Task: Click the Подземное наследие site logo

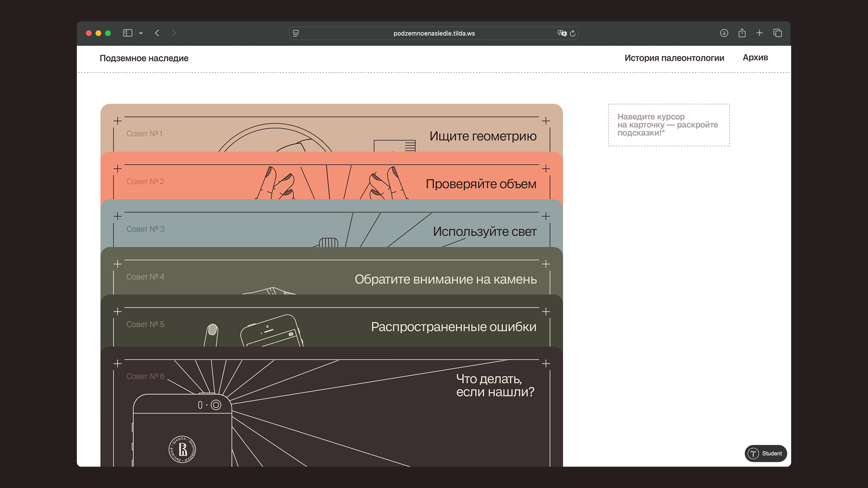Action: 144,58
